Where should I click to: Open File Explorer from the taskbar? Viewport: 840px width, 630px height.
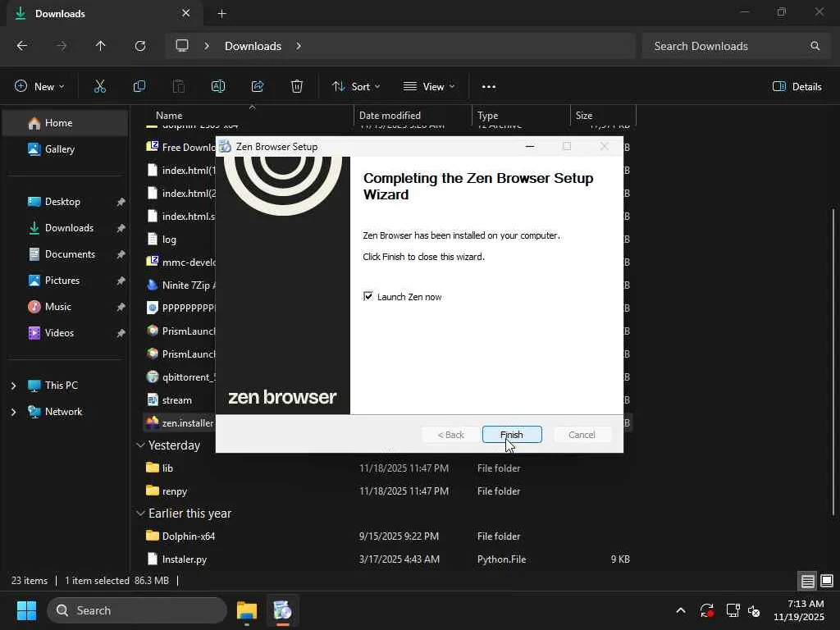247,610
